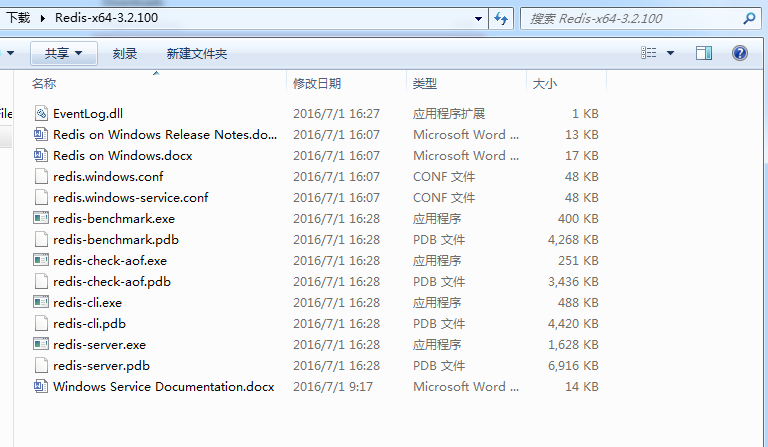Click the 4,420 KB size value

tap(573, 324)
